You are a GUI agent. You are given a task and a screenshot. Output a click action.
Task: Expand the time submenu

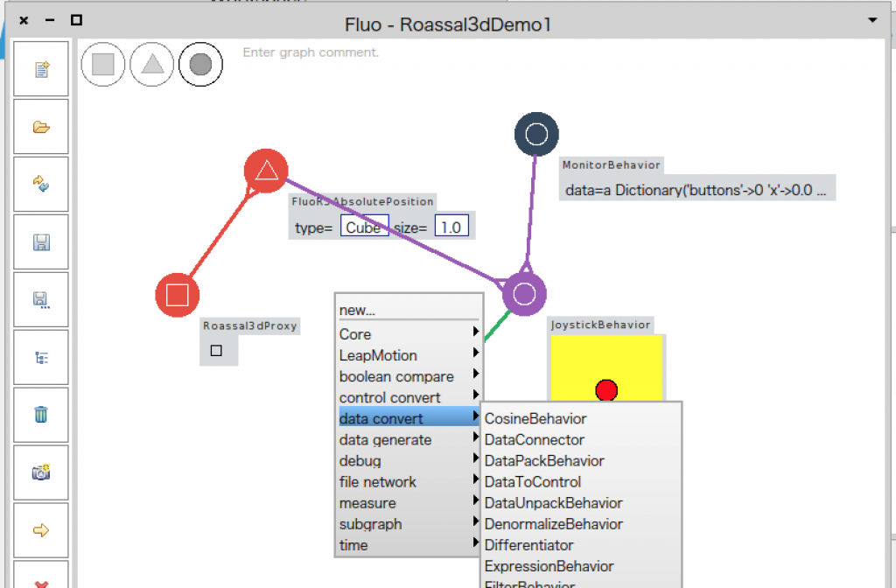[x=409, y=545]
